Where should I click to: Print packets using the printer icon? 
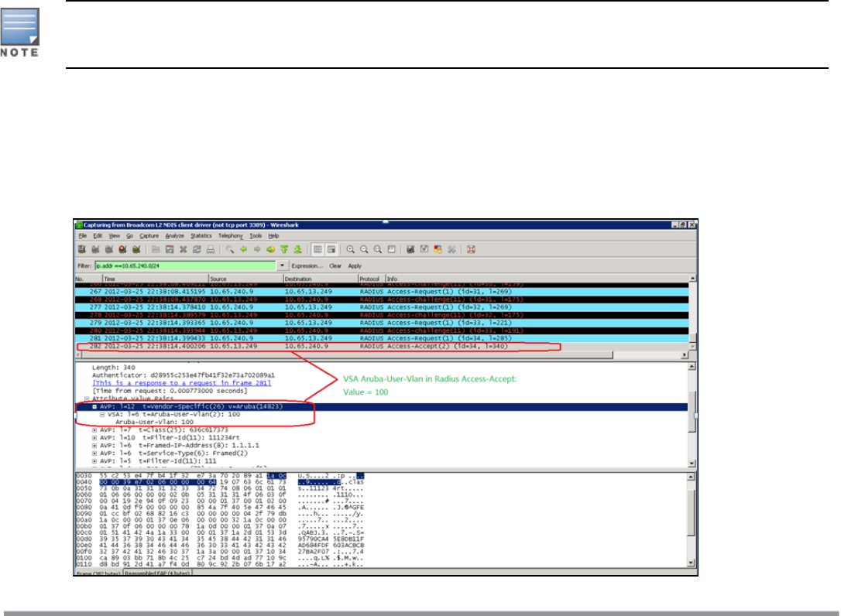tap(211, 249)
